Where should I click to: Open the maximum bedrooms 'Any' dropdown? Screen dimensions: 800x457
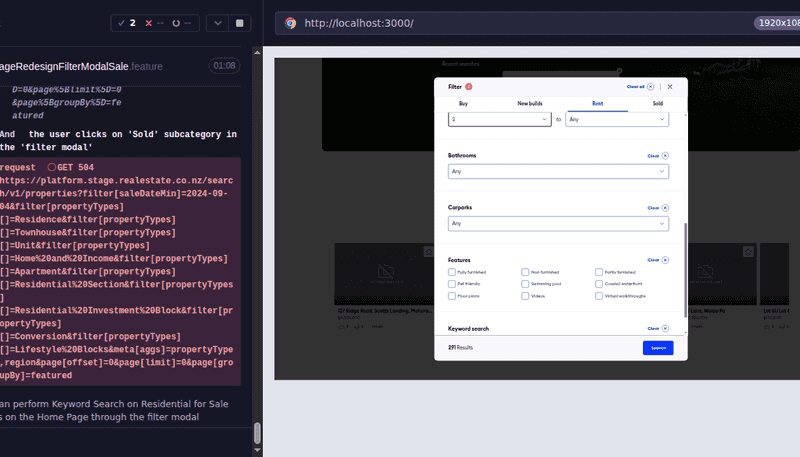[x=616, y=119]
